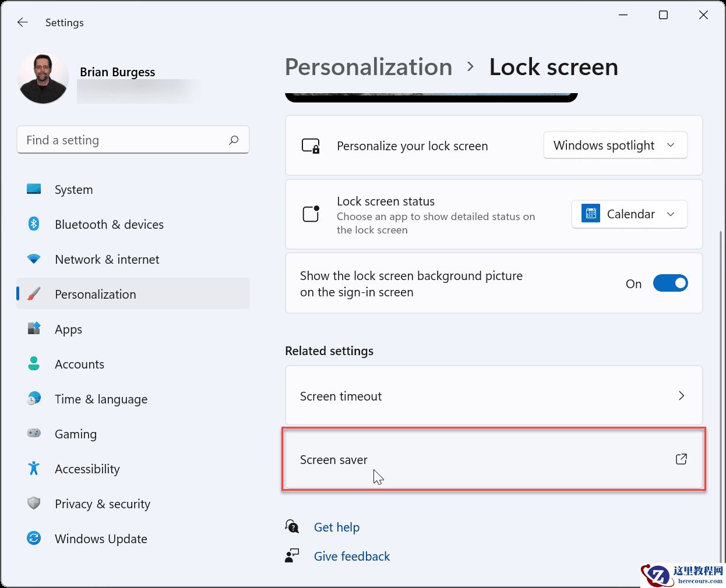726x588 pixels.
Task: Expand the Screen timeout settings
Action: coord(681,395)
